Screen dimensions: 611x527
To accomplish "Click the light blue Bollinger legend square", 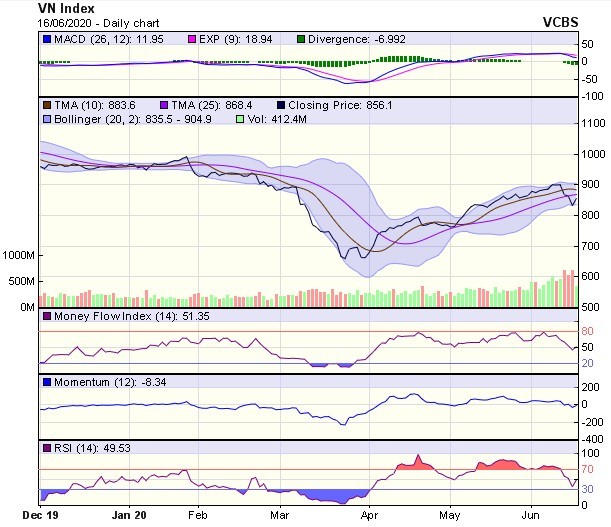I will tap(45, 118).
